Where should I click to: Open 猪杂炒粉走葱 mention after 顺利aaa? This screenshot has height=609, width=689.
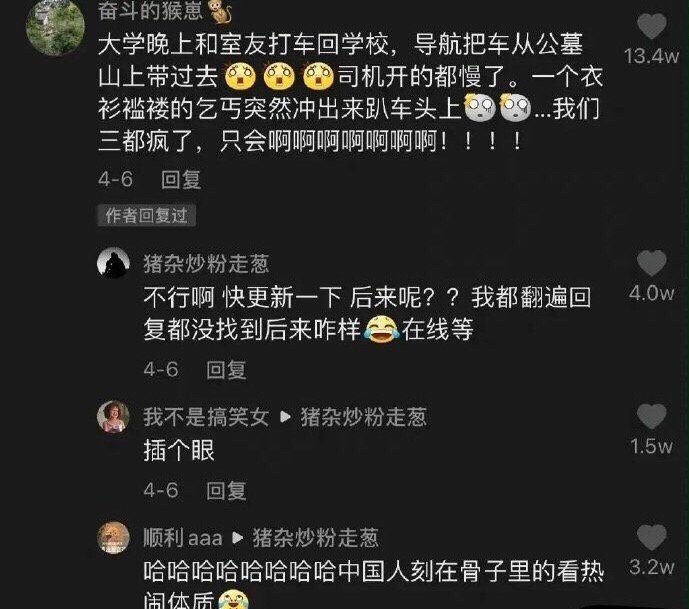click(315, 537)
